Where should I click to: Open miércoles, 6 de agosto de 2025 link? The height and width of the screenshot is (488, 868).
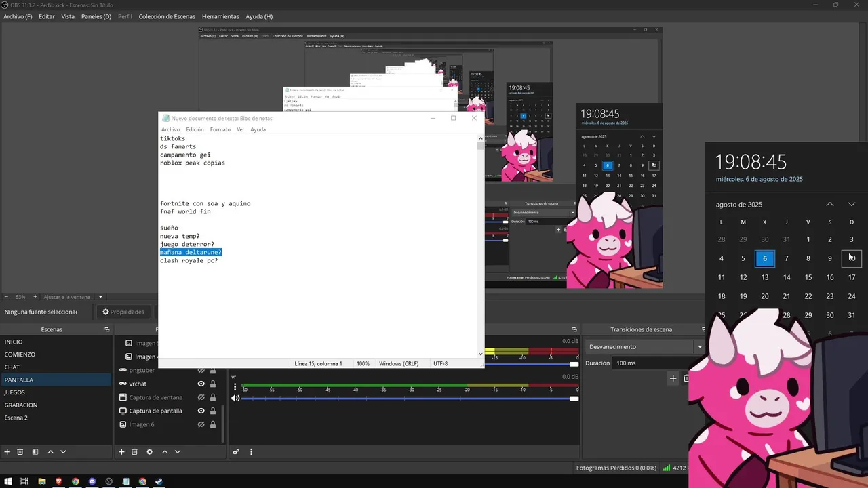[759, 179]
